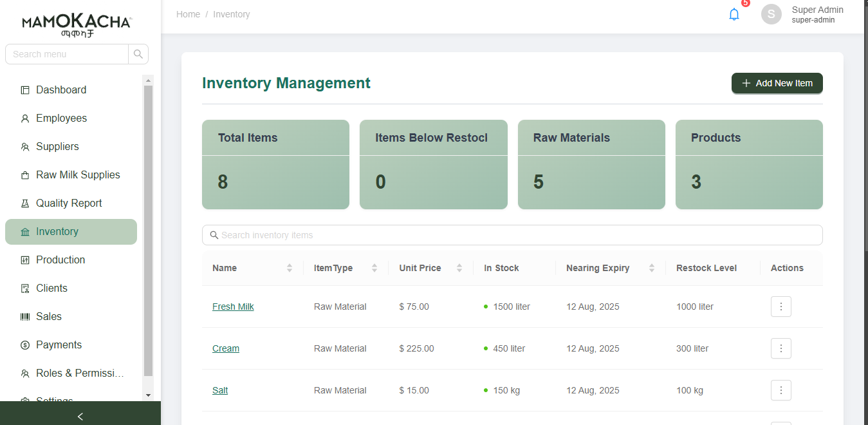Image resolution: width=868 pixels, height=425 pixels.
Task: Open the Fresh Milk item link
Action: (233, 307)
